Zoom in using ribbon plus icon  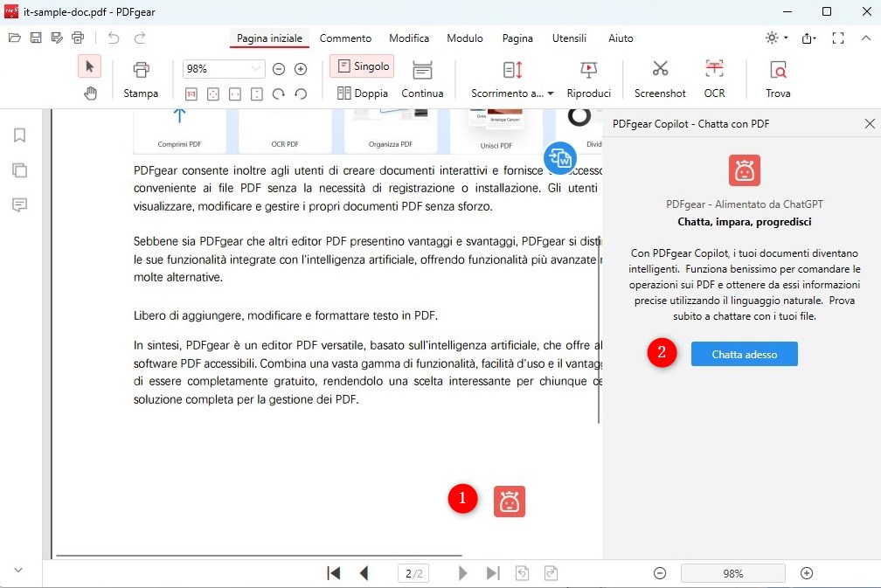[x=301, y=69]
